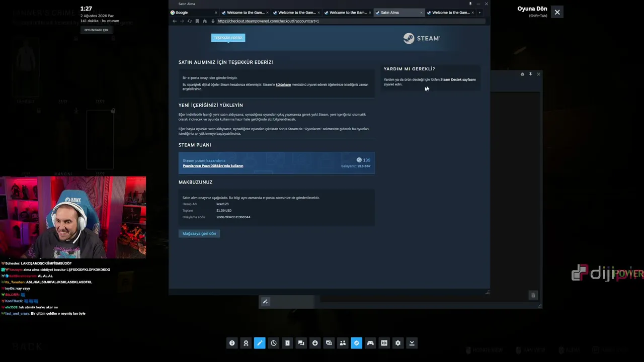Click the underlined down-arrow icon ending the toolbar
Image resolution: width=644 pixels, height=362 pixels.
(412, 343)
